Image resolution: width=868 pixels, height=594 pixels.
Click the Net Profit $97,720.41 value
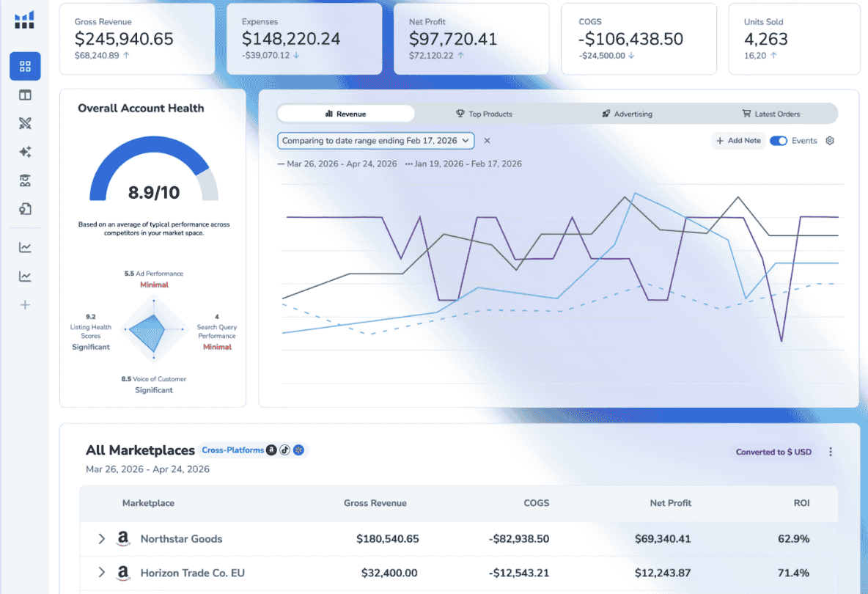453,39
